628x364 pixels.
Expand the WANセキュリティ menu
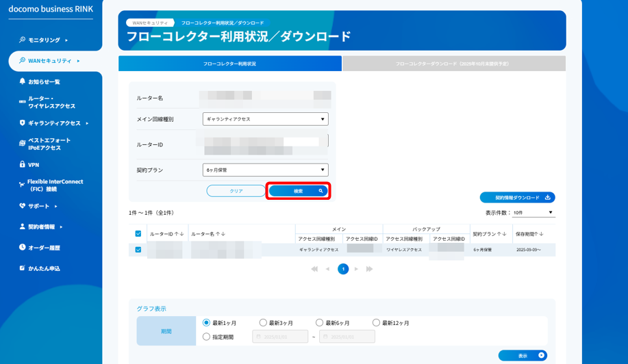(x=78, y=61)
